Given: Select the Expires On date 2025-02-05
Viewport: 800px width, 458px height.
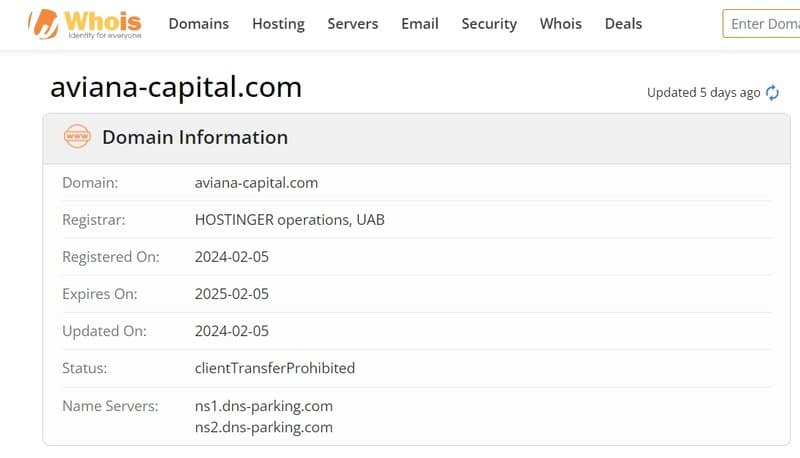Looking at the screenshot, I should [232, 294].
